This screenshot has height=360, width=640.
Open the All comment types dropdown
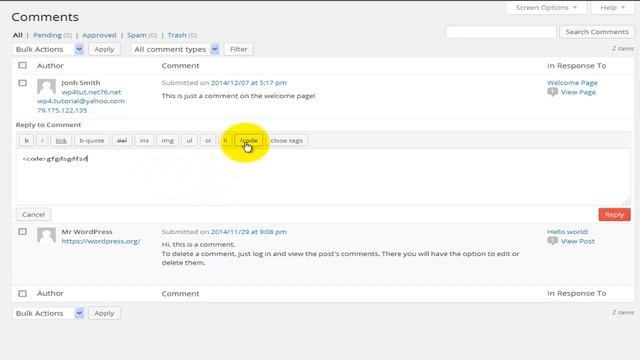coord(175,49)
